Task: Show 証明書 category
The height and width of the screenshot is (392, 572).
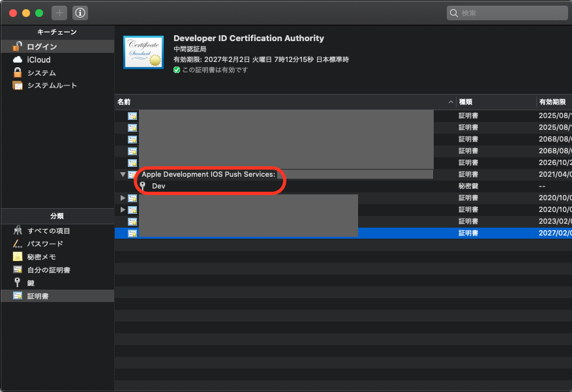Action: click(57, 295)
